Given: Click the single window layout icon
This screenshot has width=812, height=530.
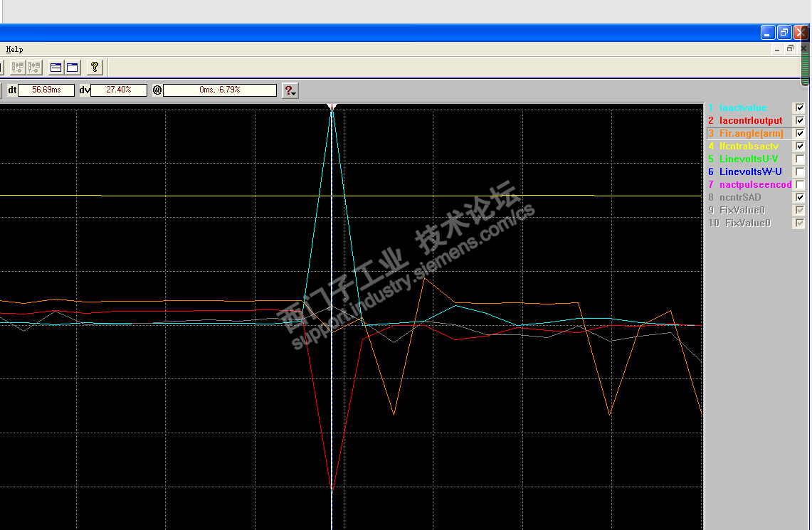Looking at the screenshot, I should coord(73,68).
